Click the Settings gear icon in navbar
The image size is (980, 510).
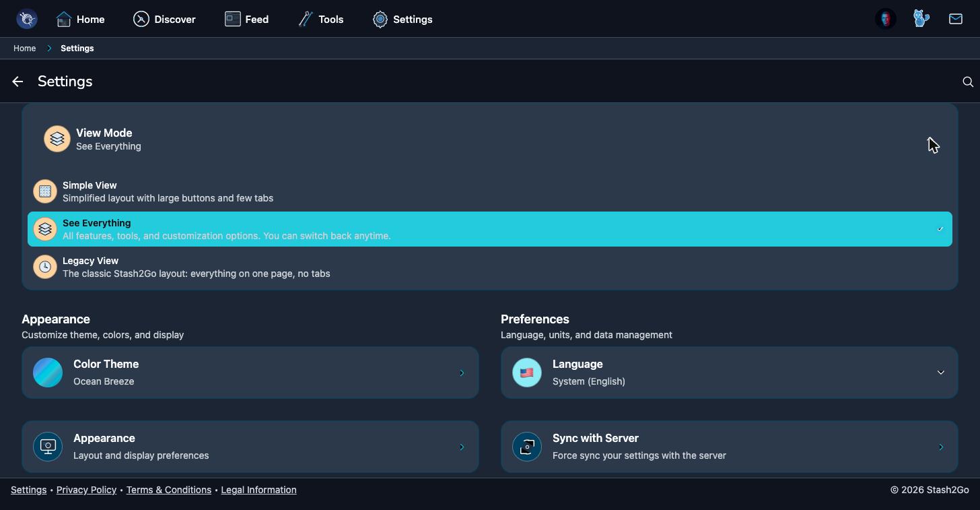tap(380, 19)
